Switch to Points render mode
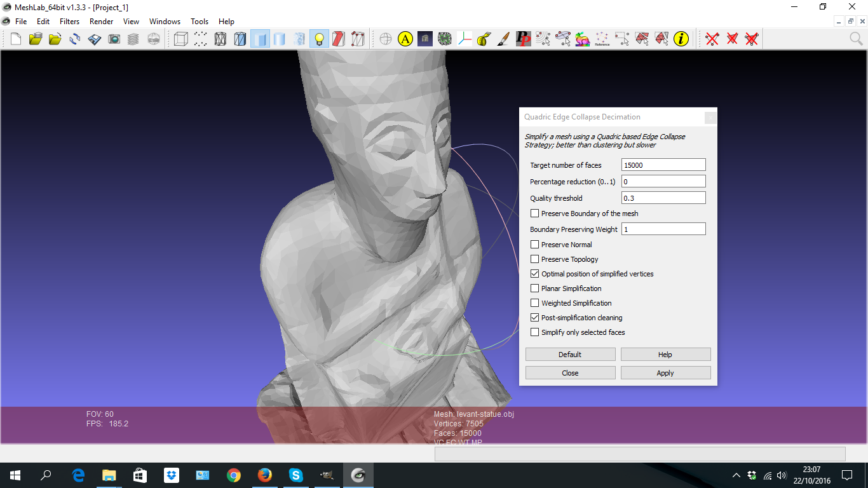Image resolution: width=868 pixels, height=488 pixels. tap(200, 39)
